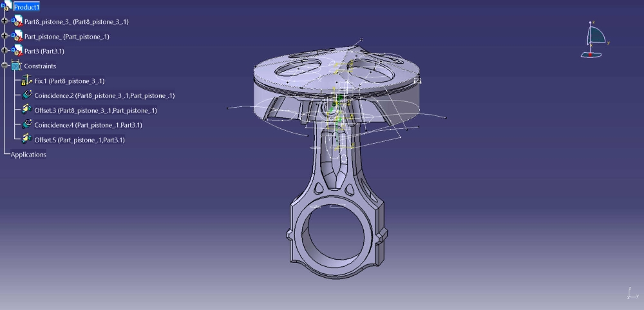Click the Part8_pistone_3_ part icon
The width and height of the screenshot is (644, 310).
(x=17, y=21)
